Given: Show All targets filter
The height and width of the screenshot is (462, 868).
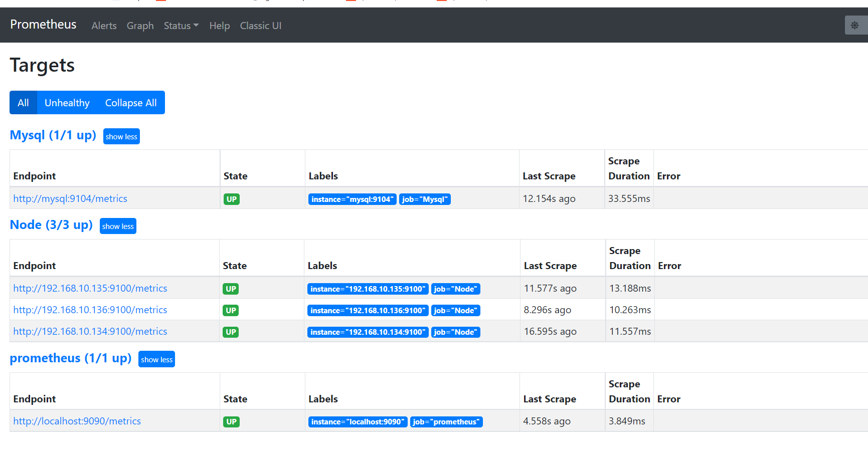Looking at the screenshot, I should point(23,103).
